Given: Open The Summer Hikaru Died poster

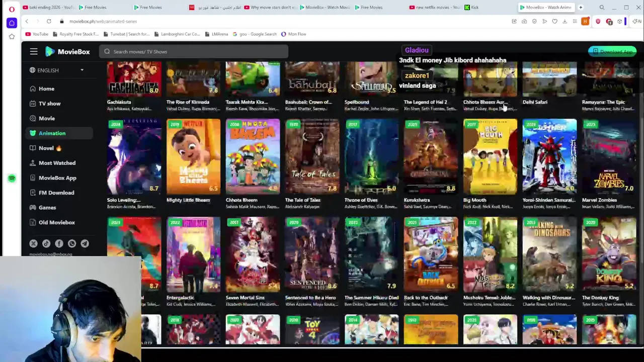Looking at the screenshot, I should [371, 255].
